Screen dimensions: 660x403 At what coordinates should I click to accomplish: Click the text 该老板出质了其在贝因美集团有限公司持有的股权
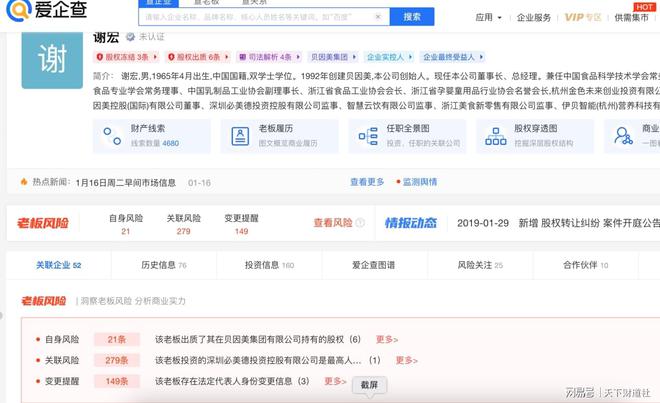tap(250, 339)
